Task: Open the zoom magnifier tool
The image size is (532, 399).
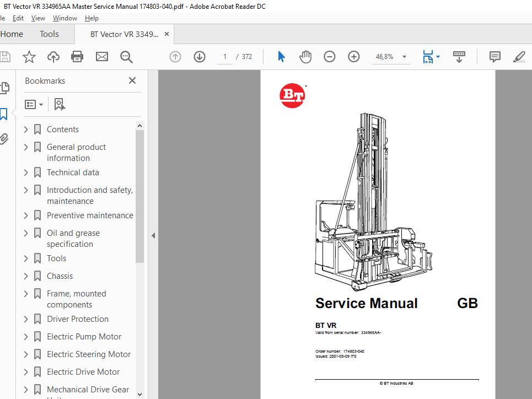Action: [126, 56]
